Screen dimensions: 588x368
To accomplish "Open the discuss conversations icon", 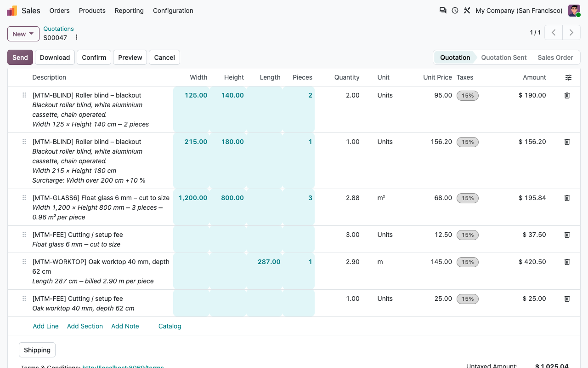I will (x=443, y=11).
